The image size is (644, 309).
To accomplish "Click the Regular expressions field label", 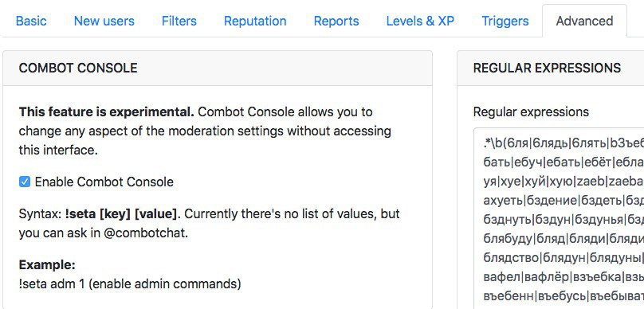I will coord(531,111).
